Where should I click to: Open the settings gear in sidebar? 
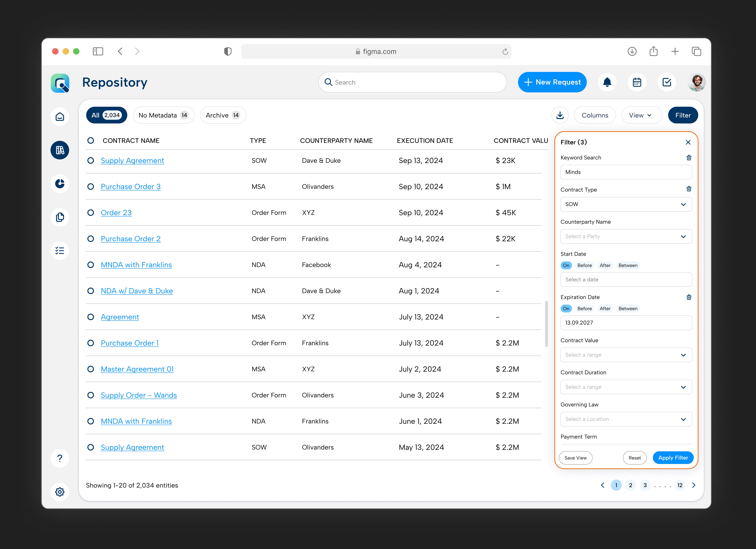(60, 492)
